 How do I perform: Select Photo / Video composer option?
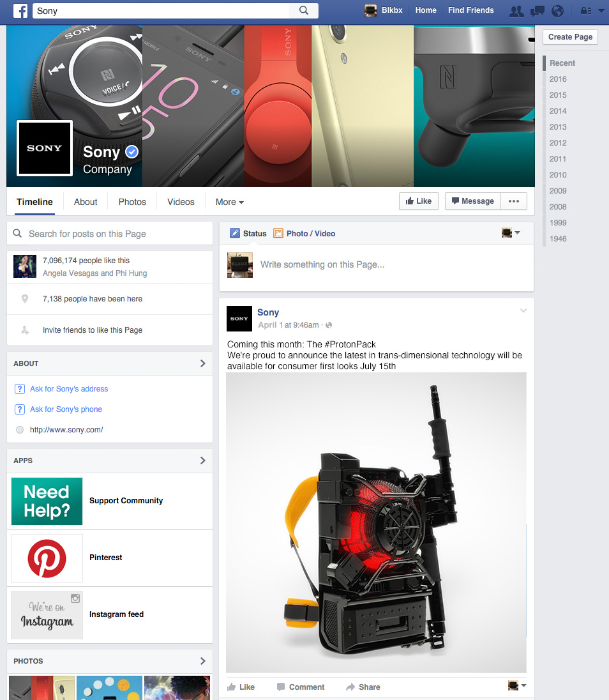pyautogui.click(x=304, y=234)
